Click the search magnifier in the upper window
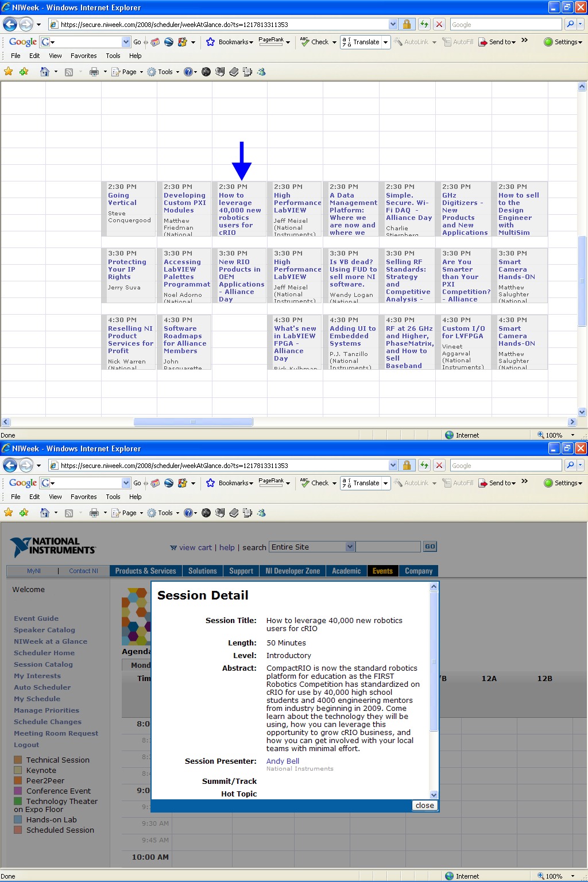Screen dimensions: 588x882 570,24
